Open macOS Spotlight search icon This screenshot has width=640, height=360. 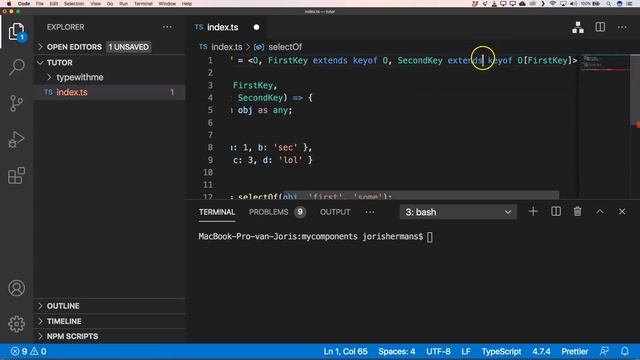point(609,4)
